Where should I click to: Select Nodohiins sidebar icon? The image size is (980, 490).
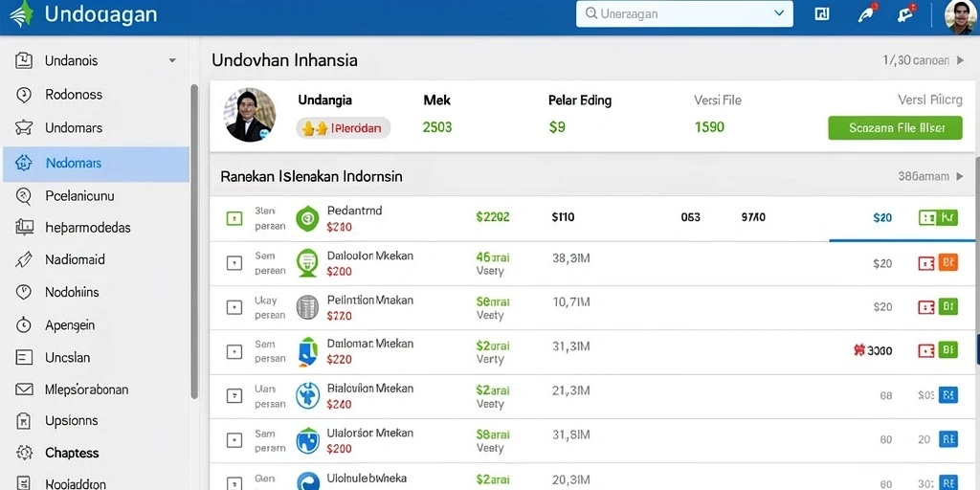pyautogui.click(x=23, y=292)
